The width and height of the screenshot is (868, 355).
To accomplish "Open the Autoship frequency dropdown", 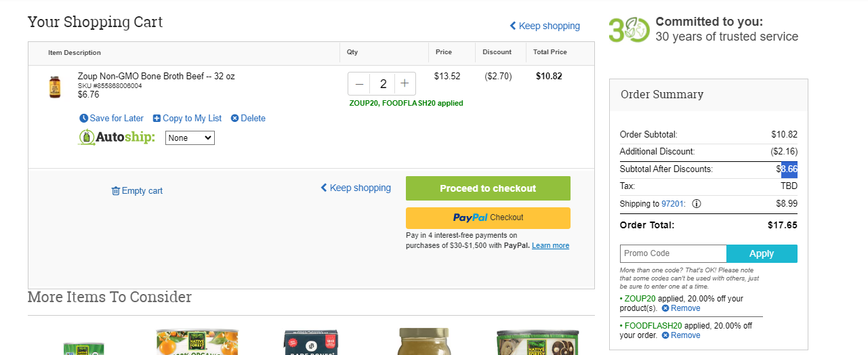I will coord(190,138).
